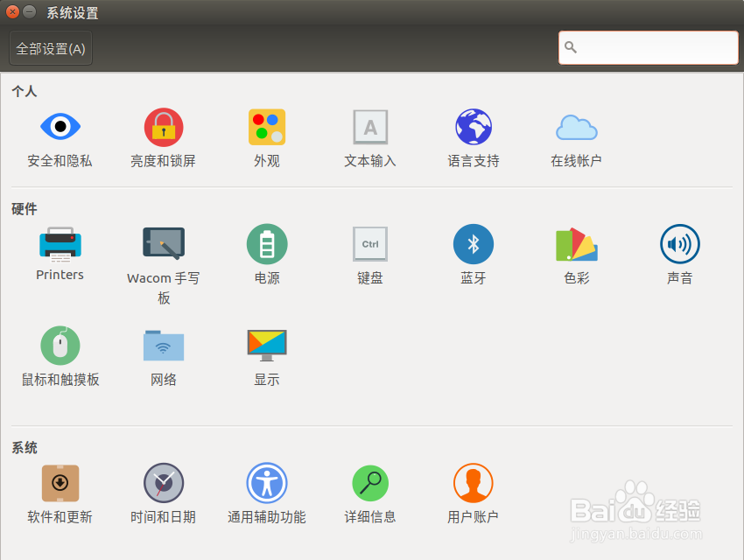Viewport: 744px width, 560px height.
Task: Open the 键盘 Ctrl key icon
Action: pyautogui.click(x=370, y=244)
